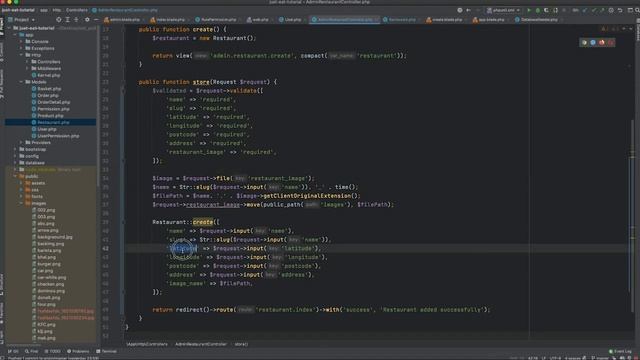Viewport: 640px width, 360px height.
Task: Click the Collapse All icon in Project panel
Action: 76,20
